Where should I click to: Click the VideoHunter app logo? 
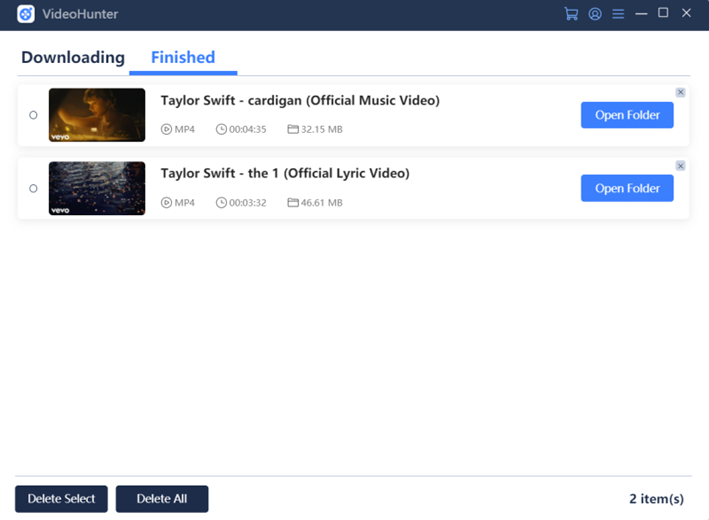(26, 14)
